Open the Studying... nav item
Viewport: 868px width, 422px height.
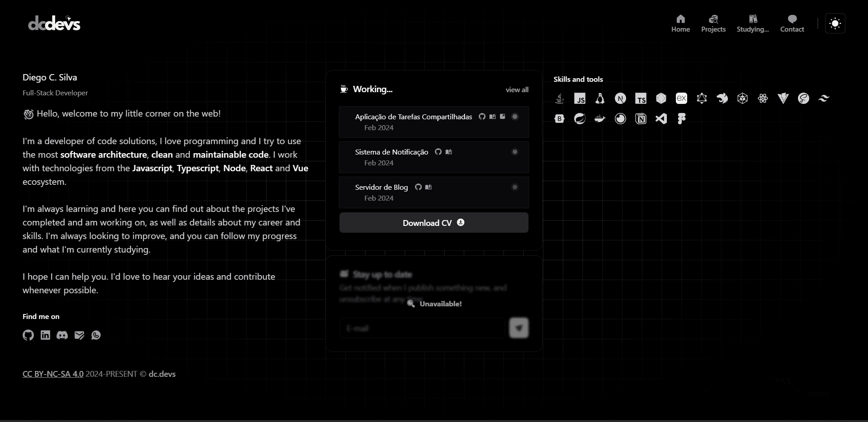click(x=752, y=23)
